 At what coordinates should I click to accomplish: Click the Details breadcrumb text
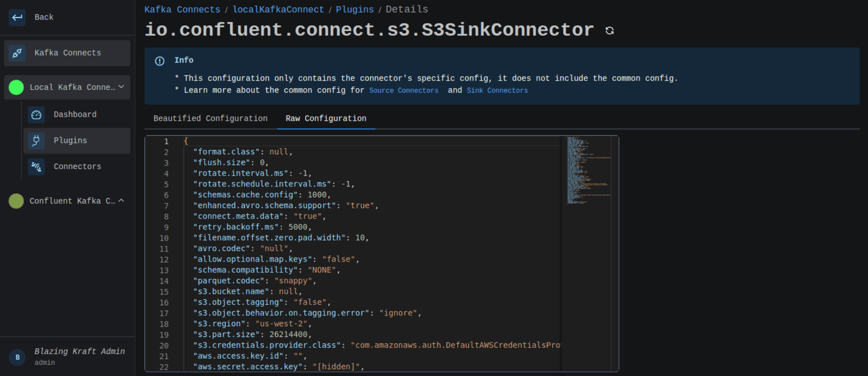407,10
